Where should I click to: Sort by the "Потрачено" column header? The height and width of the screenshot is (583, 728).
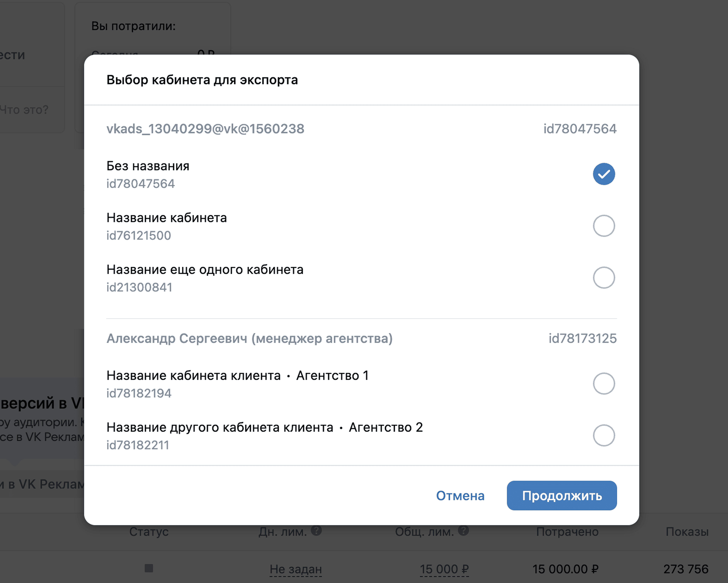tap(567, 532)
